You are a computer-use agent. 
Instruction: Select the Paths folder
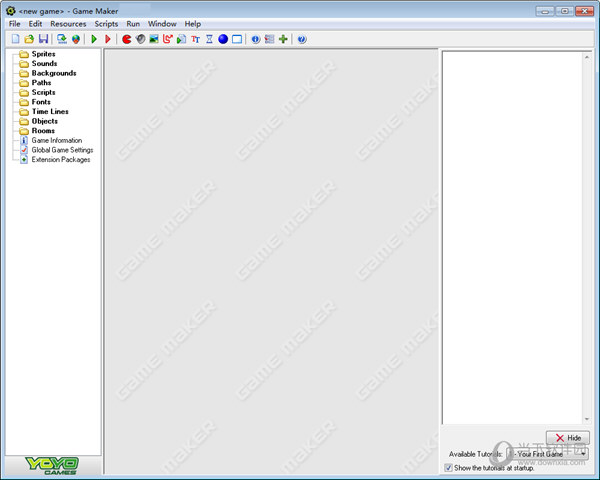coord(35,83)
